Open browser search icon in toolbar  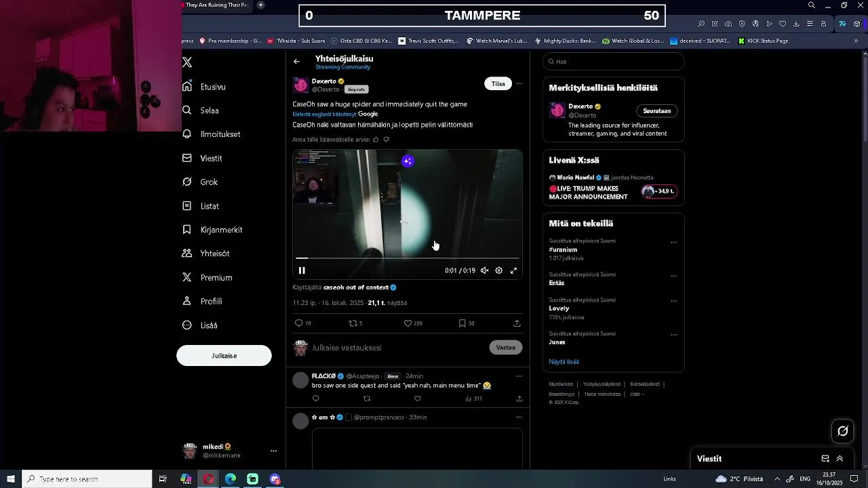701,24
